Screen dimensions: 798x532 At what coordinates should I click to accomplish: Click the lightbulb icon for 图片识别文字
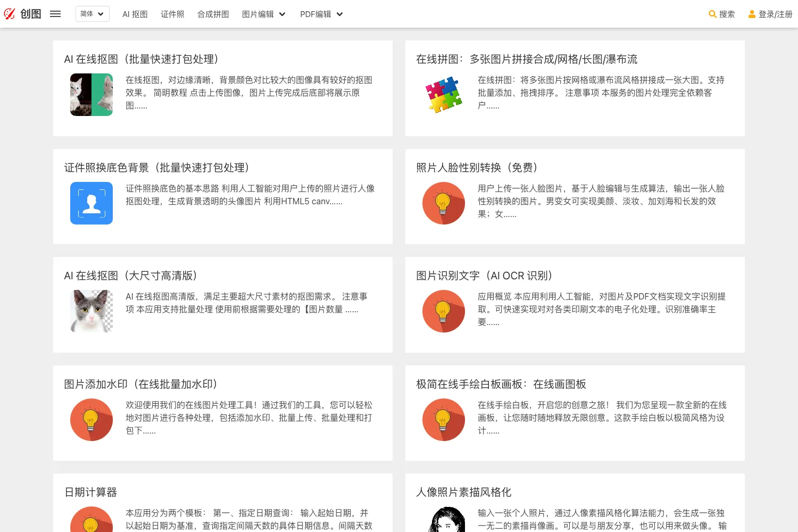(x=444, y=311)
